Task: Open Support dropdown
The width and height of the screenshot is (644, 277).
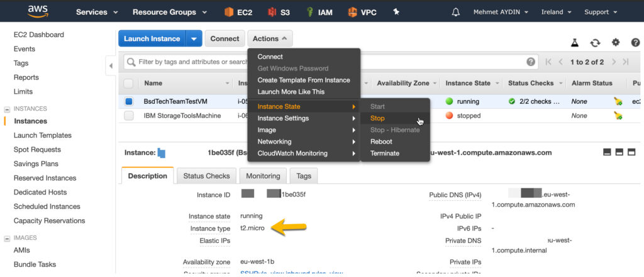Action: tap(601, 13)
